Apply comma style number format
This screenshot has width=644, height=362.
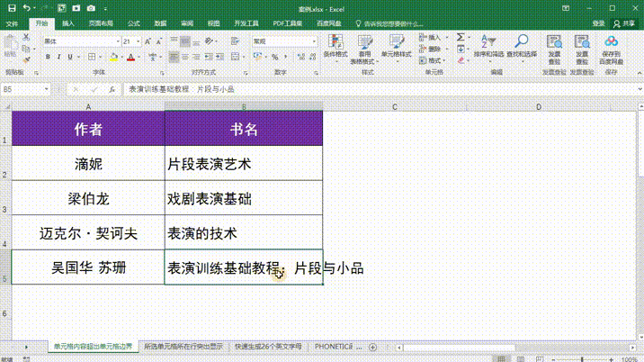pyautogui.click(x=286, y=57)
